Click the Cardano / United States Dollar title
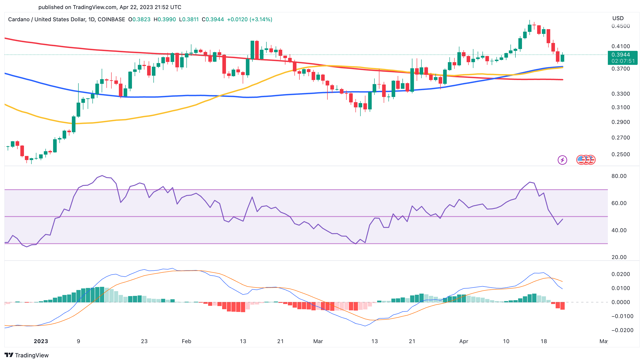Viewport: 644px width, 363px height. pos(47,19)
